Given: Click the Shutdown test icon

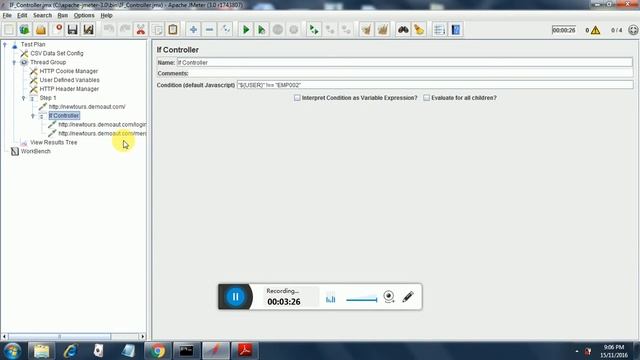Looking at the screenshot, I should [x=293, y=29].
